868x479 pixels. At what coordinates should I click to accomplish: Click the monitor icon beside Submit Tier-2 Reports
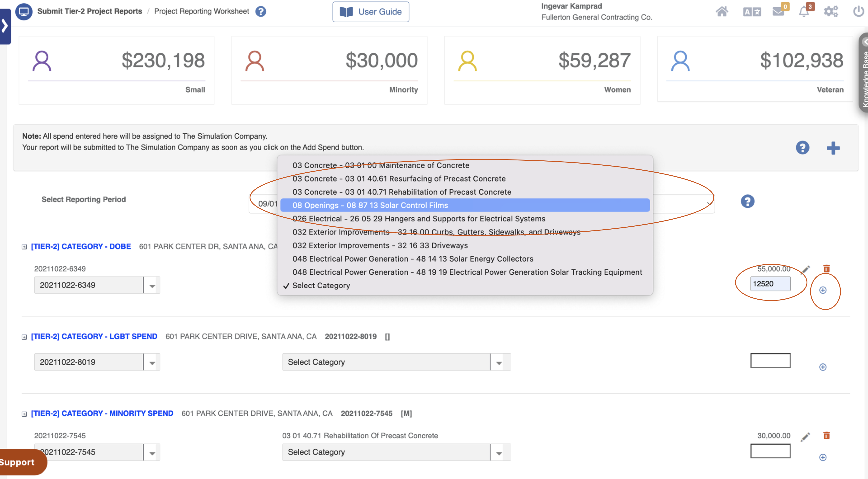(x=24, y=12)
